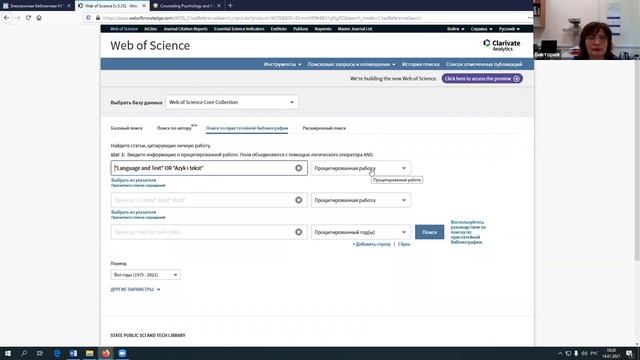Screen dimensions: 640x360
Task: Click the browser Back arrow
Action: click(x=7, y=18)
